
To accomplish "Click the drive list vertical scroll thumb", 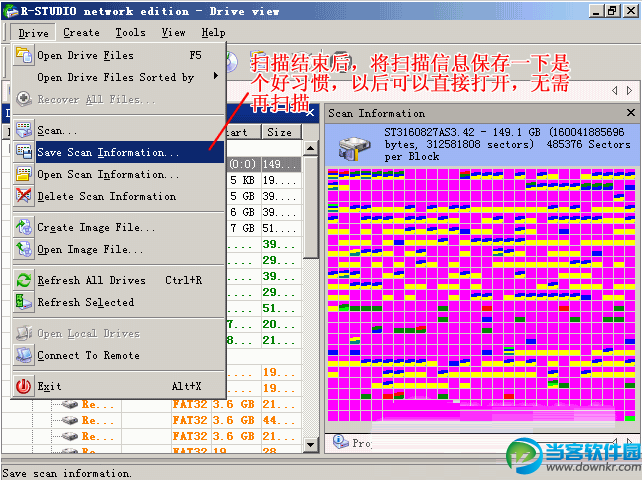I will [311, 207].
